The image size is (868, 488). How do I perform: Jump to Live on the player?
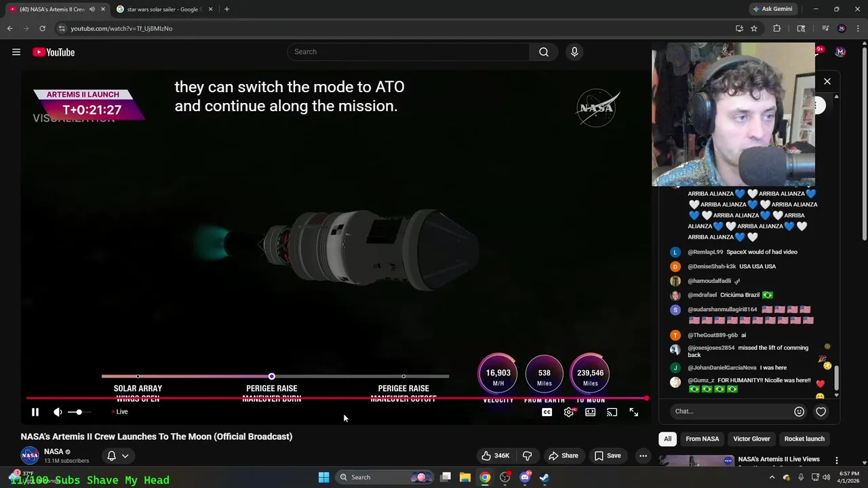[120, 412]
